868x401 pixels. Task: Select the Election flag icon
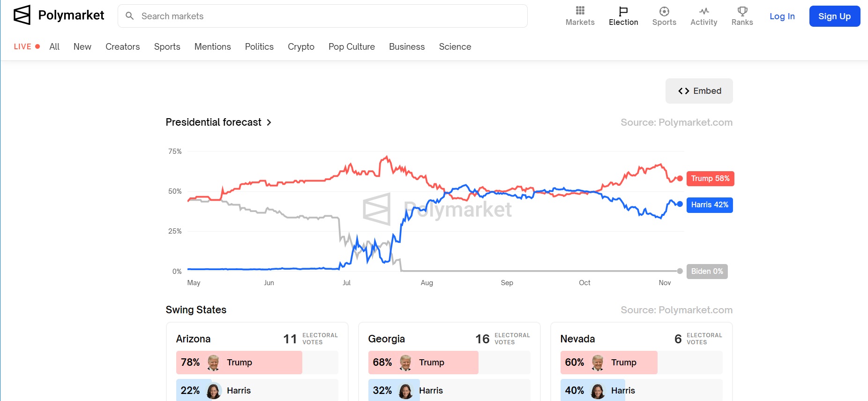point(623,10)
